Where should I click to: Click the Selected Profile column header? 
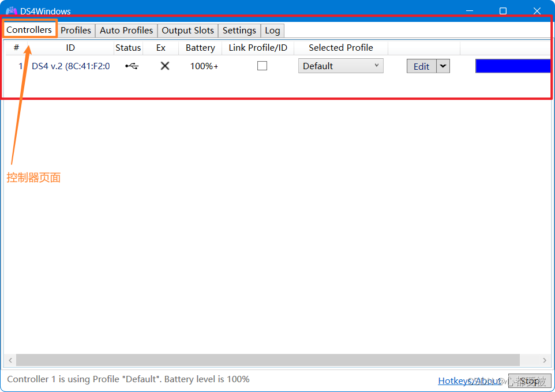[341, 48]
